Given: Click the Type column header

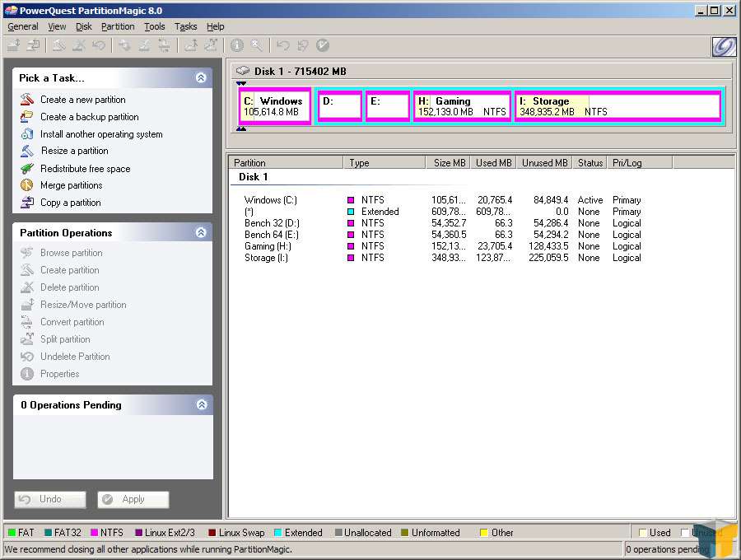Looking at the screenshot, I should click(384, 162).
